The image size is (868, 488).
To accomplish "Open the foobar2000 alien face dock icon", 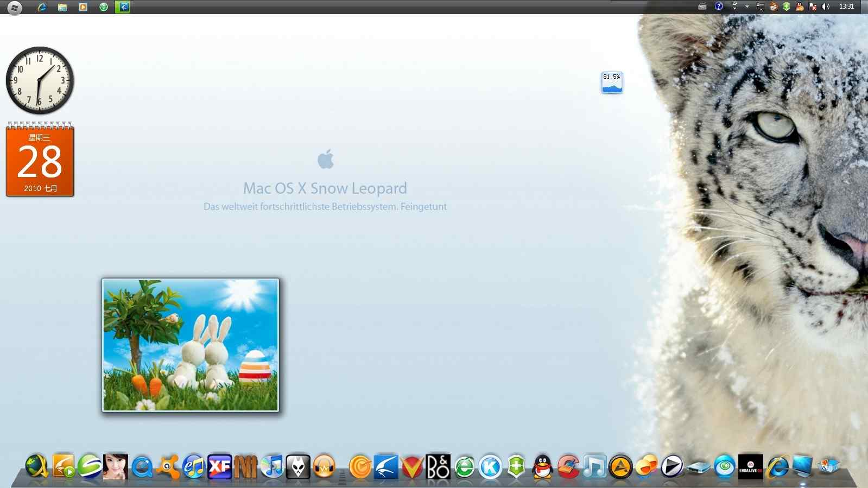I will pos(298,467).
